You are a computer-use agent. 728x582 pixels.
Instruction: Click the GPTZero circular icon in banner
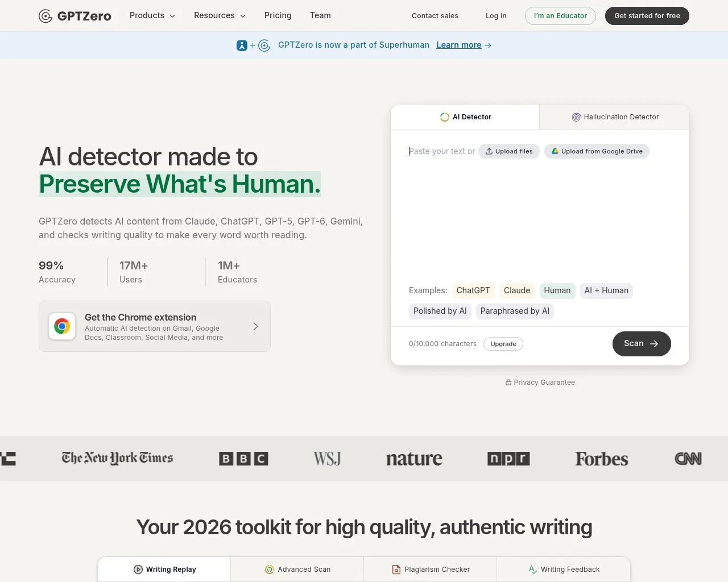tap(264, 45)
